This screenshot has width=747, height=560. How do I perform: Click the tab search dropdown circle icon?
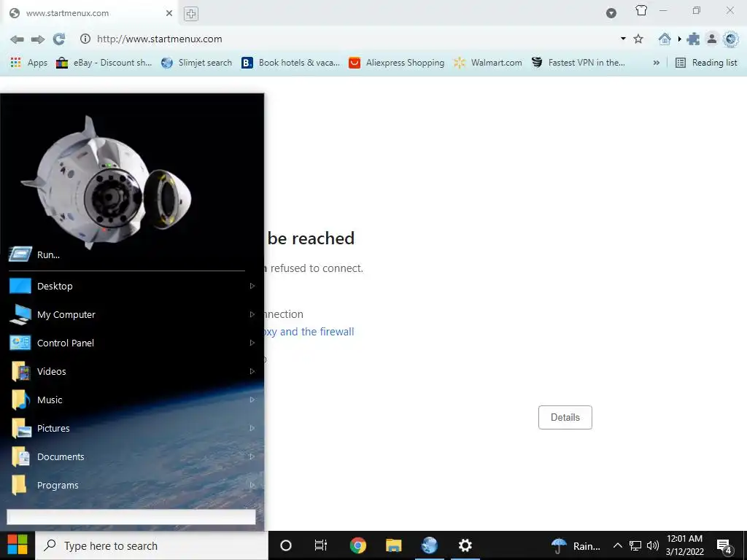click(x=611, y=13)
